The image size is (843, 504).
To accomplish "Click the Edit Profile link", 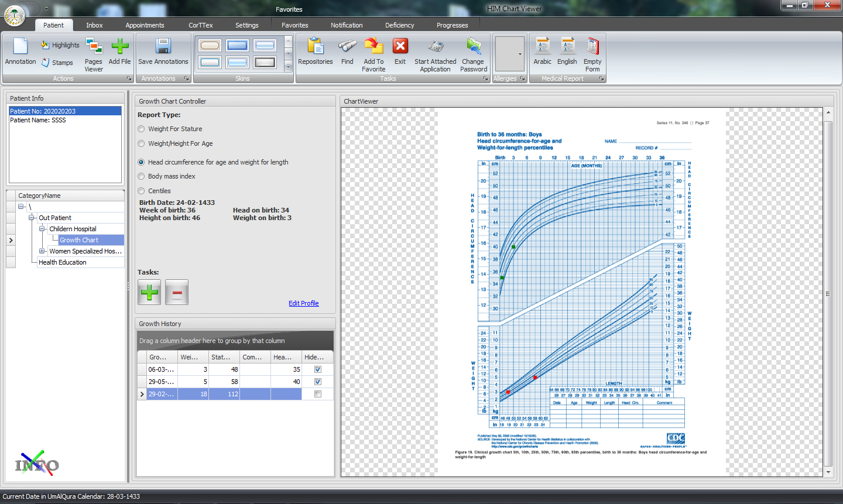I will point(303,303).
